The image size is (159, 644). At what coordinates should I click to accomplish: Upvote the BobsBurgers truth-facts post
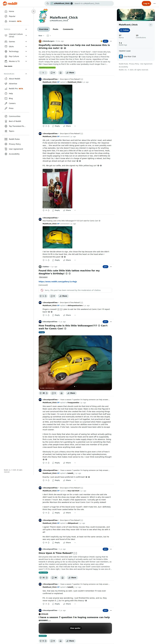pos(41,73)
